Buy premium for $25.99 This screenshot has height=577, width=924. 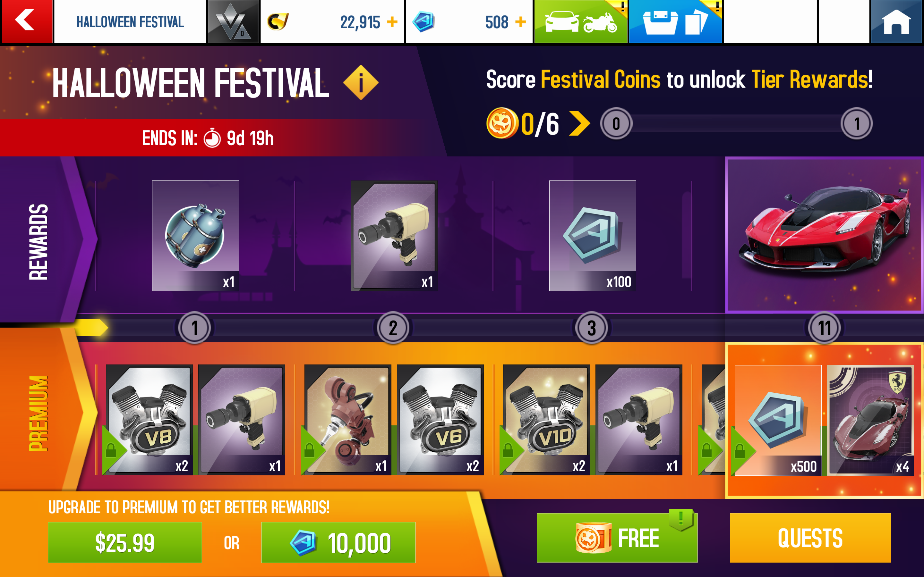point(125,542)
